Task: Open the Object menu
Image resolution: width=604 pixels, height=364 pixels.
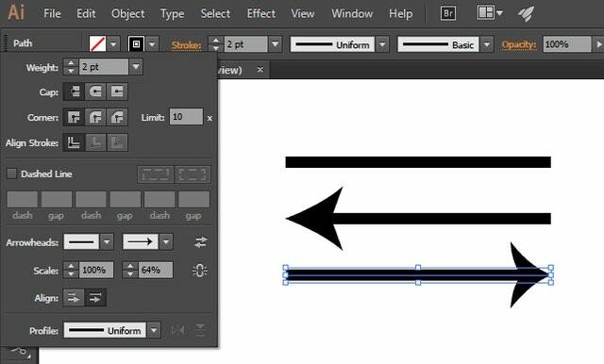Action: click(x=128, y=13)
